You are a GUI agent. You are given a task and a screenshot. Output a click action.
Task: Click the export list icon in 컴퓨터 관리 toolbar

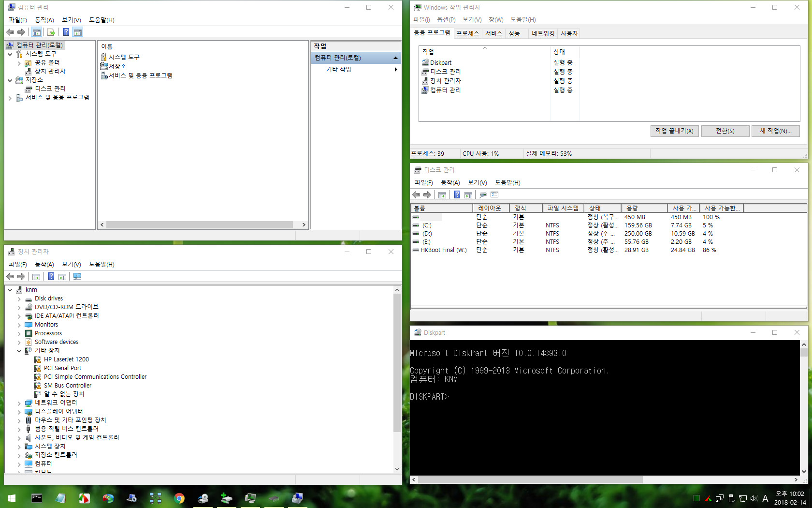pyautogui.click(x=51, y=32)
